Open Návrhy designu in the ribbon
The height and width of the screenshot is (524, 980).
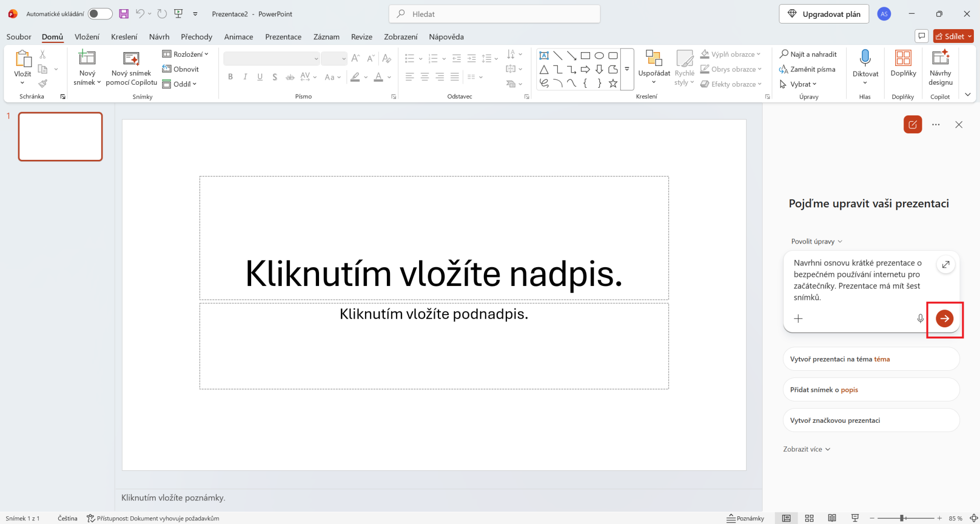[x=940, y=68]
